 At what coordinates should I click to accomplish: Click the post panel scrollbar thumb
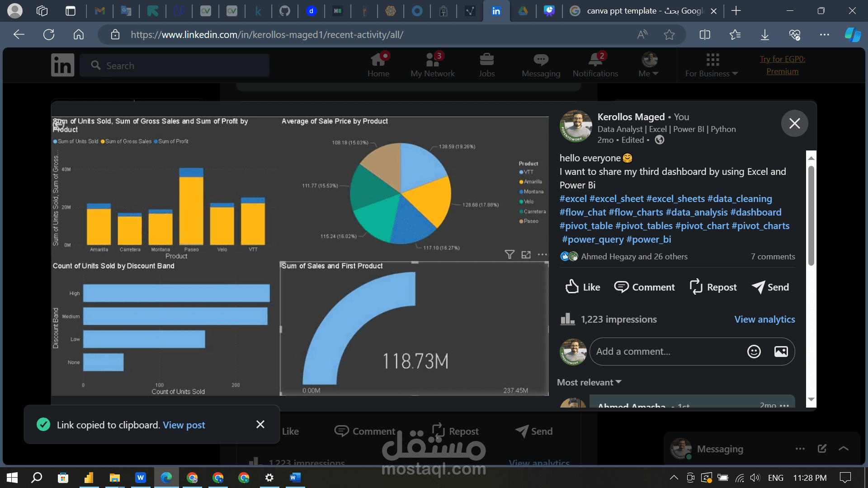811,216
